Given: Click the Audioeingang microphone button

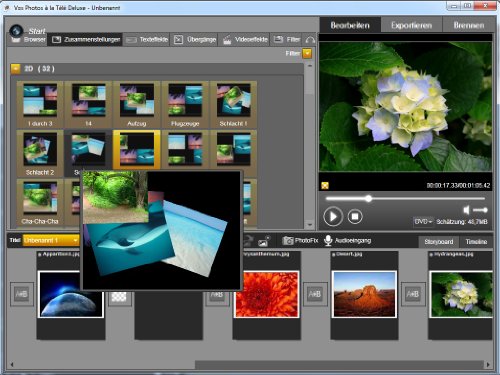Looking at the screenshot, I should pos(347,240).
